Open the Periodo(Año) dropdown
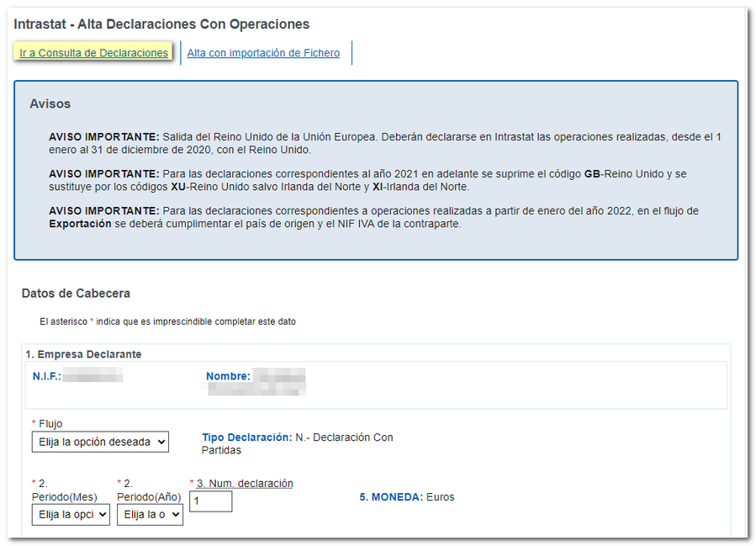756x546 pixels. [150, 514]
